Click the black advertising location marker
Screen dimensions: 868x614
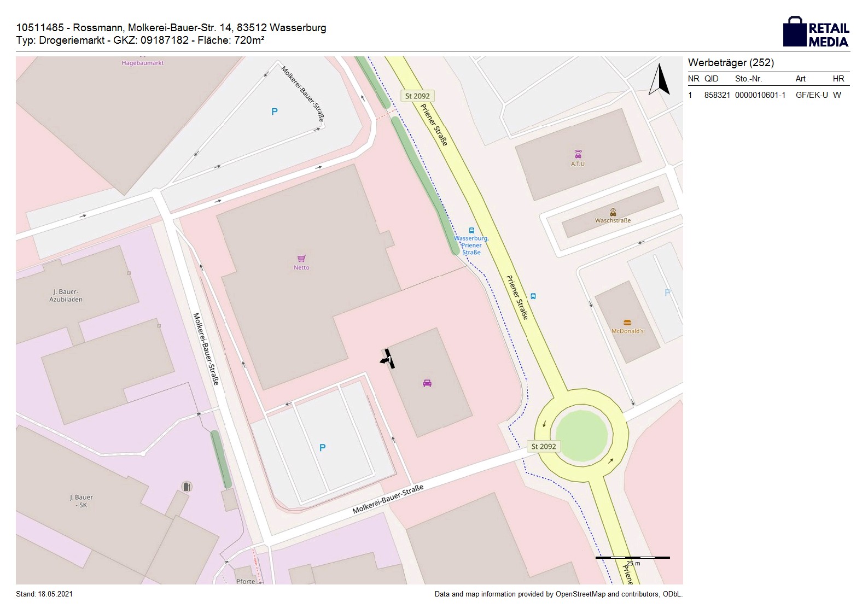(x=388, y=359)
